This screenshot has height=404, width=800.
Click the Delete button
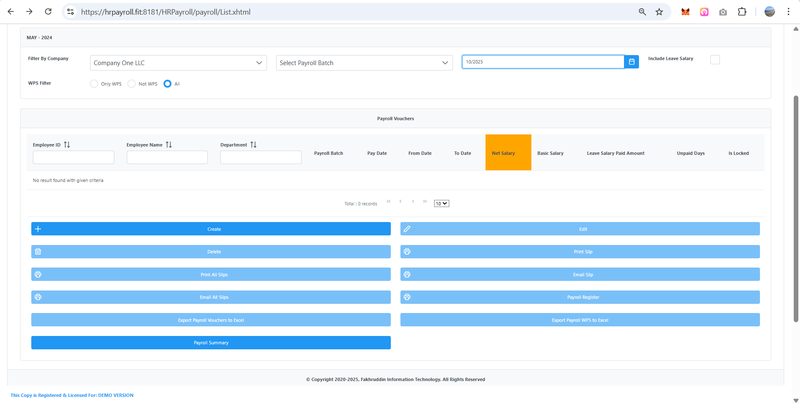[x=211, y=251]
